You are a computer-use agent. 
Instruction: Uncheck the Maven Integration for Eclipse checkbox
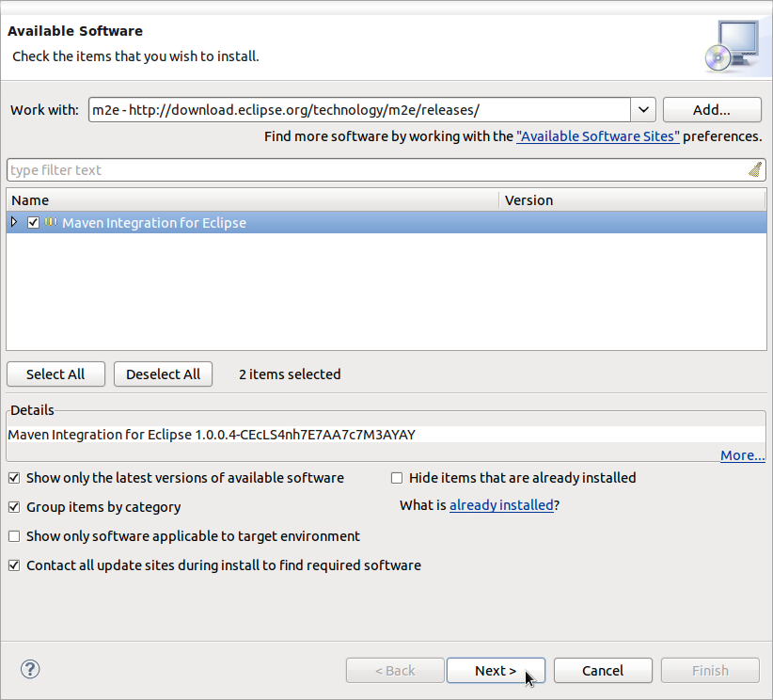tap(34, 223)
